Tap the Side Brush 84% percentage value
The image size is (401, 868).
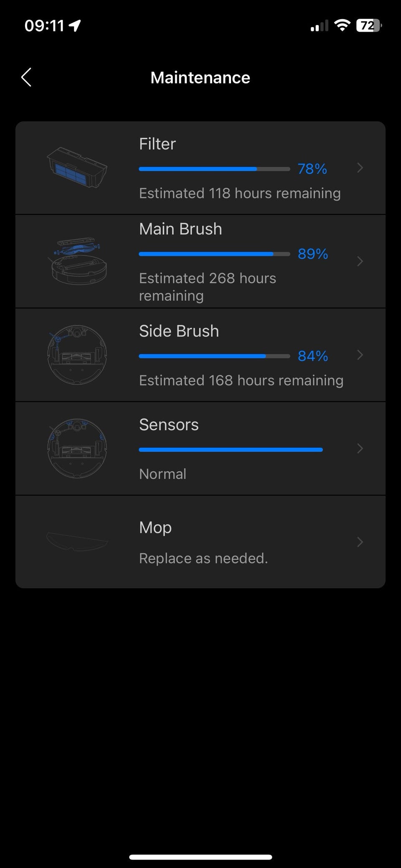313,356
